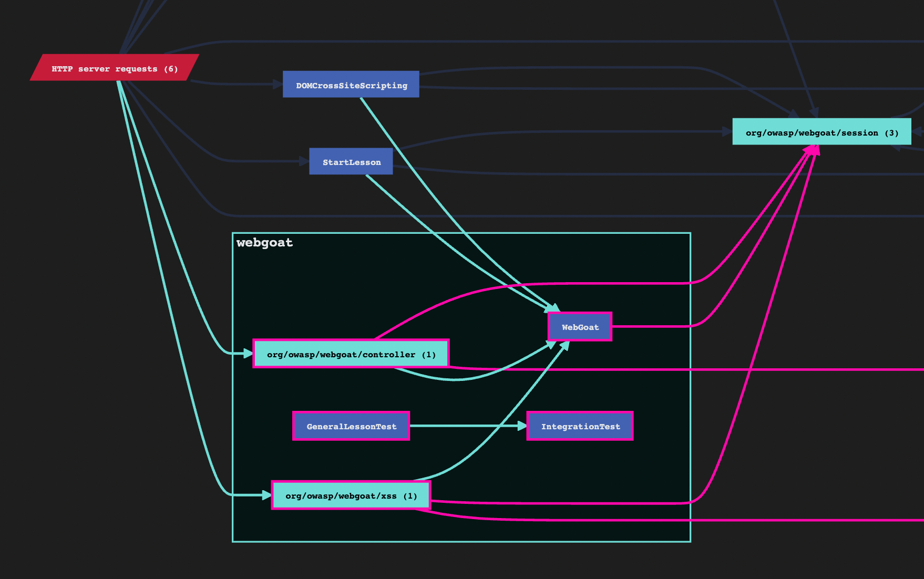Viewport: 924px width, 579px height.
Task: Open the org/owasp/webgoat/session (3) package node
Action: tap(822, 132)
